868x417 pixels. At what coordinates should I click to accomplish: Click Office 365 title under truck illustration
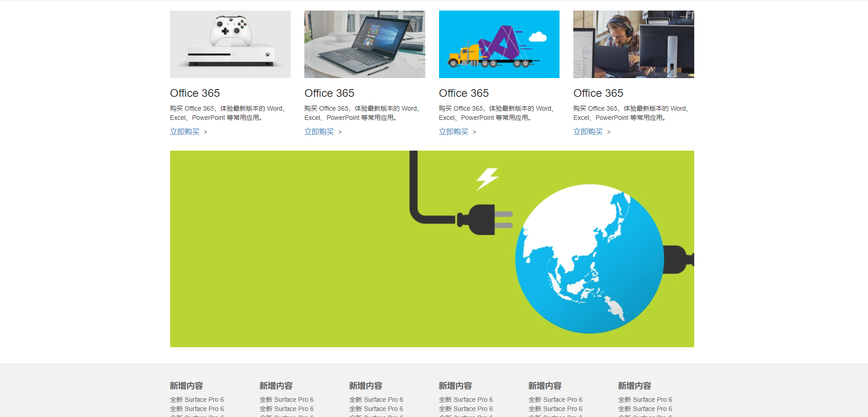[464, 93]
